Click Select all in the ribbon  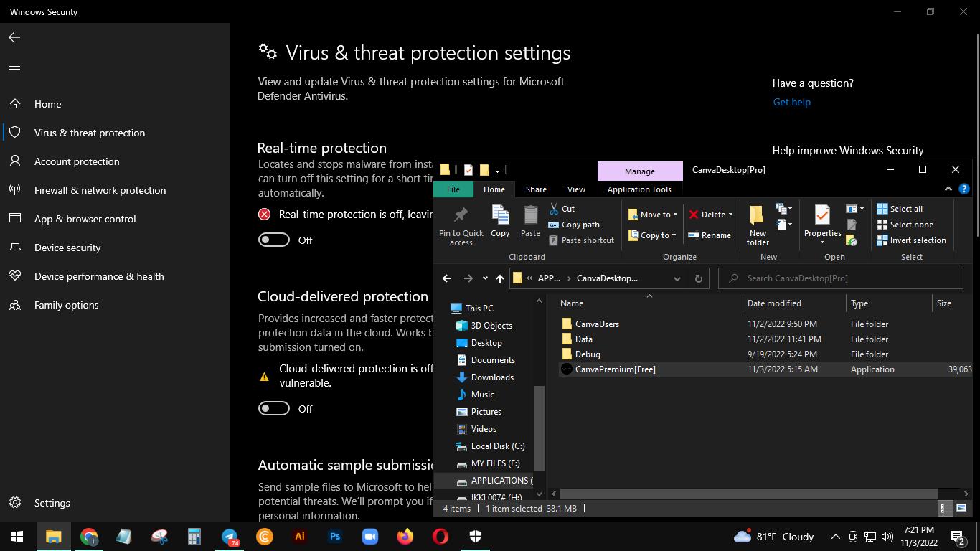tap(900, 209)
